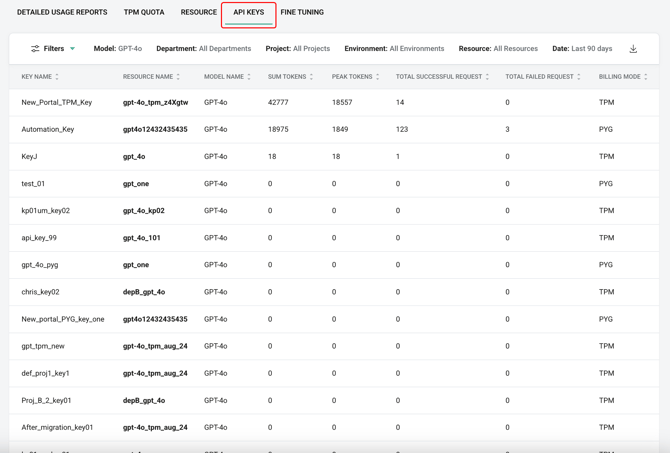Open resource gpt4o12432435435 in Automation_Key row
This screenshot has height=453, width=670.
point(155,129)
